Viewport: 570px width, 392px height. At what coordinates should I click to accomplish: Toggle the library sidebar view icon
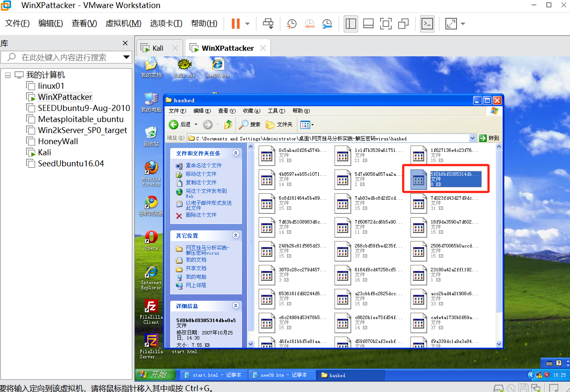(x=351, y=24)
